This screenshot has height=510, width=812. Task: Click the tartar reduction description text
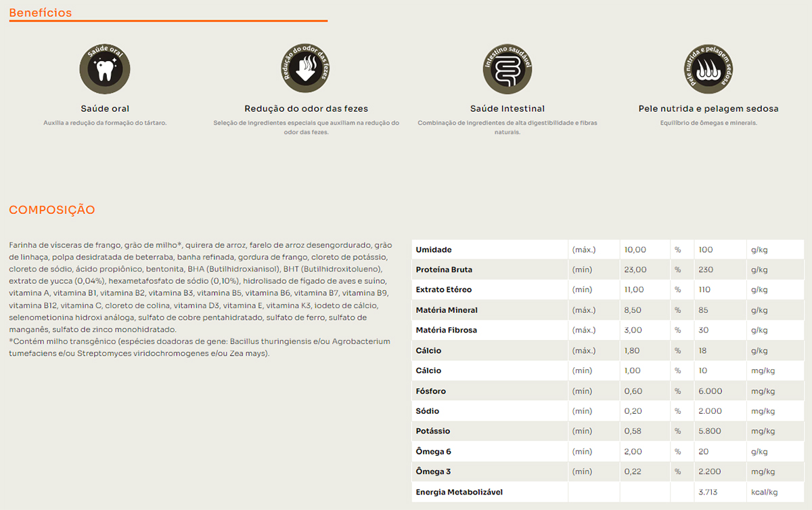click(105, 123)
